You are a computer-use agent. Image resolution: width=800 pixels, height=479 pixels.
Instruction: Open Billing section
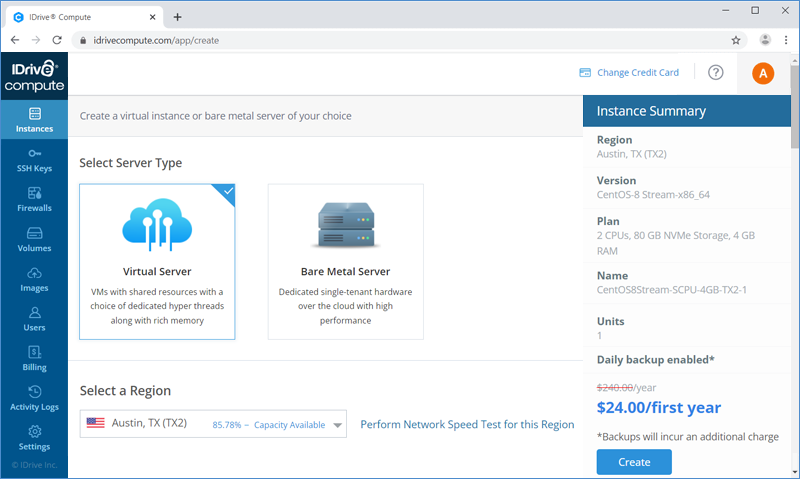pyautogui.click(x=34, y=359)
